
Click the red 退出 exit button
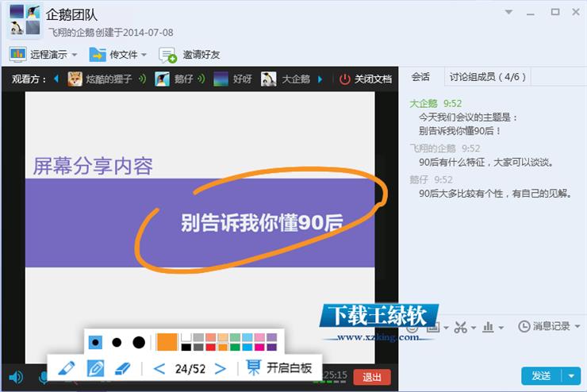372,377
